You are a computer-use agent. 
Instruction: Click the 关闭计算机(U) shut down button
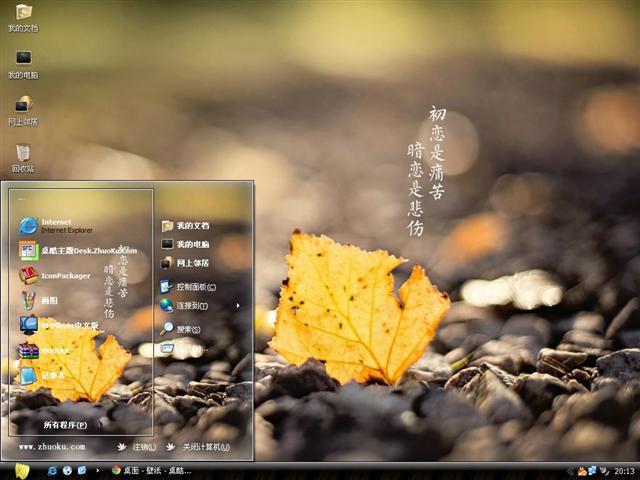click(199, 447)
